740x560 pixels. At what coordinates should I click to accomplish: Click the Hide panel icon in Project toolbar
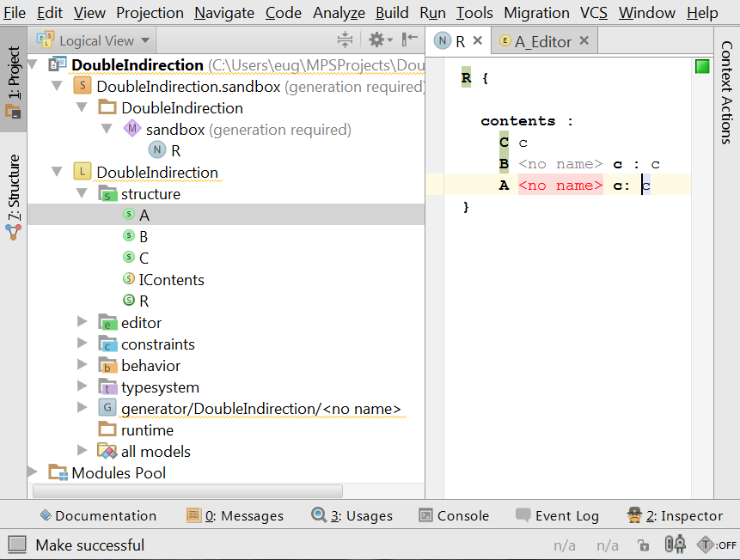(x=410, y=40)
